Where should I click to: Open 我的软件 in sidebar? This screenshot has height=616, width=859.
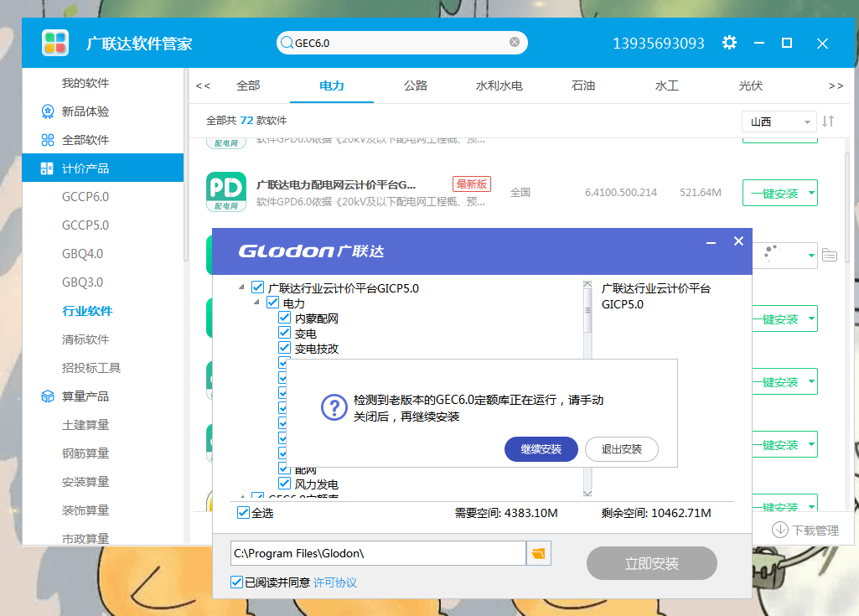(85, 83)
